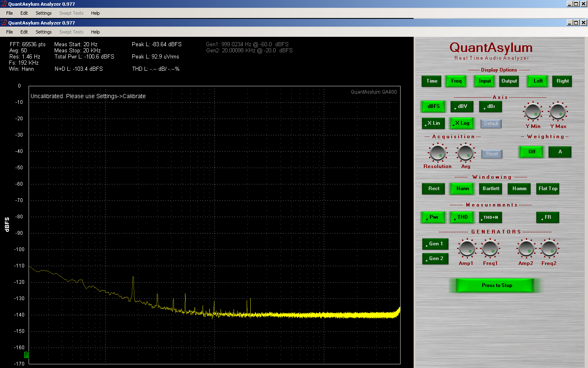Image resolution: width=588 pixels, height=368 pixels.
Task: Toggle the THD+N measurement
Action: click(x=490, y=217)
